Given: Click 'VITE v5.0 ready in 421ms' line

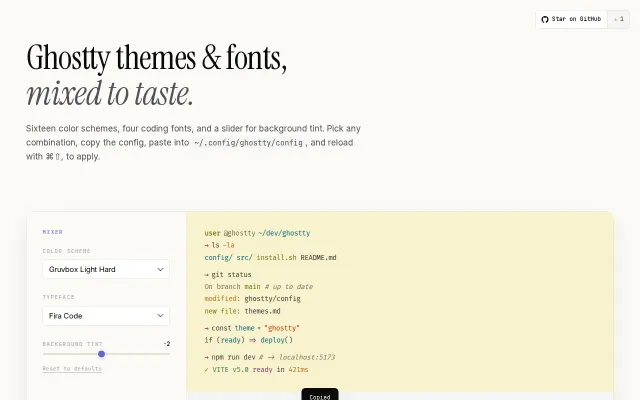Looking at the screenshot, I should tap(256, 369).
